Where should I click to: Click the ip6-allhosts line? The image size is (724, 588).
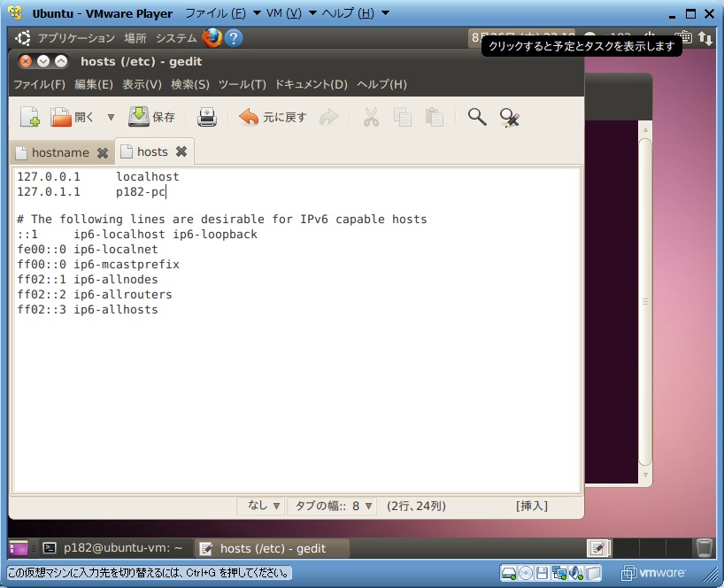(88, 309)
